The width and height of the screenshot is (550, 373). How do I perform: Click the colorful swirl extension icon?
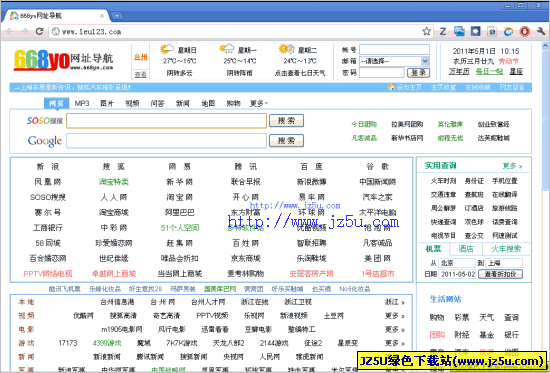pyautogui.click(x=508, y=32)
